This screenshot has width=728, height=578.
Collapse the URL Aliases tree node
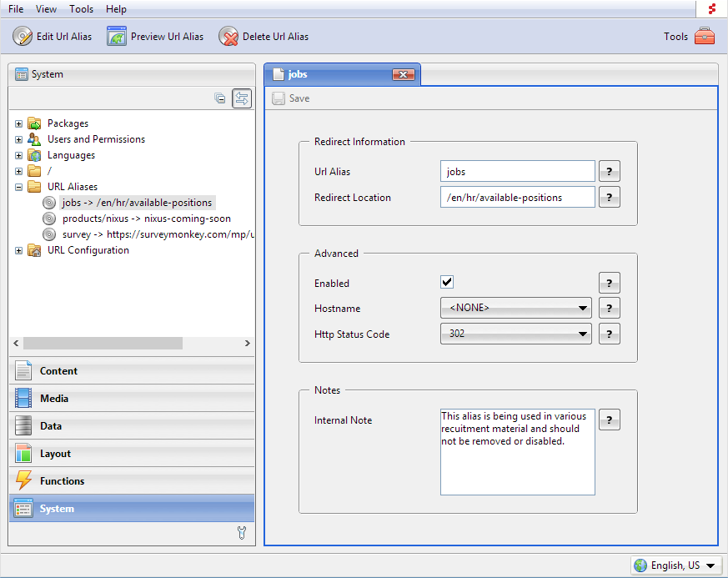click(18, 187)
